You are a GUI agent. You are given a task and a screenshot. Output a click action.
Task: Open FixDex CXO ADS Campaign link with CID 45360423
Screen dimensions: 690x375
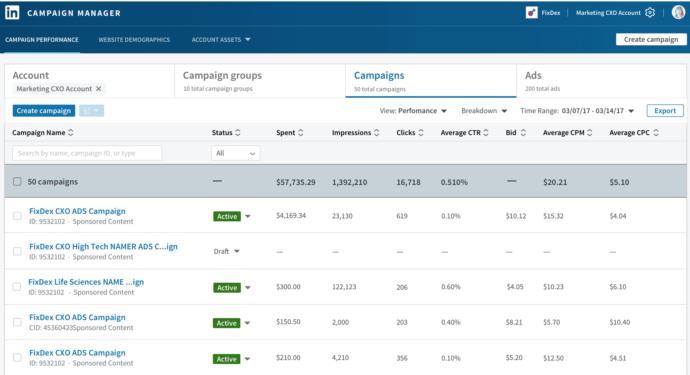pyautogui.click(x=77, y=317)
